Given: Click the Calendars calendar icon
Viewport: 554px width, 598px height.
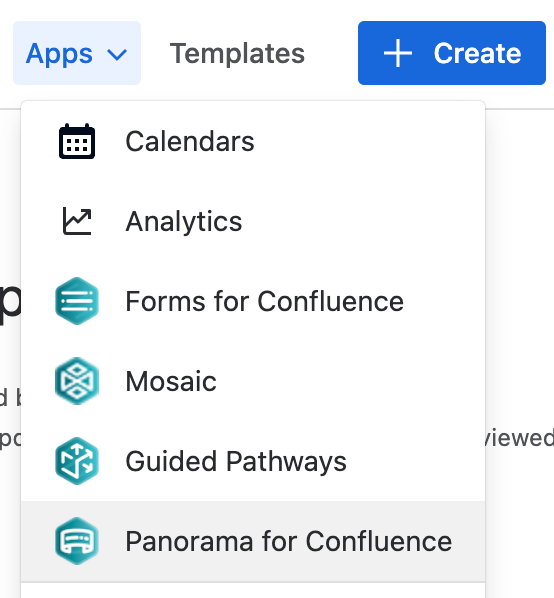Looking at the screenshot, I should [77, 141].
